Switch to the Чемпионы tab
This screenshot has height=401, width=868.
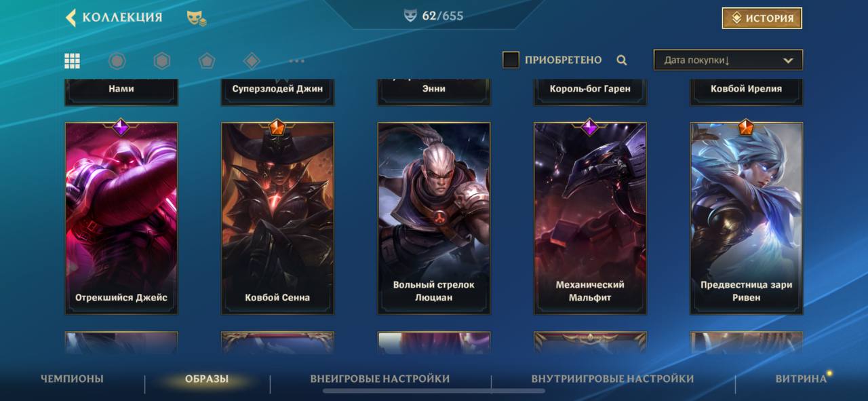[x=72, y=379]
